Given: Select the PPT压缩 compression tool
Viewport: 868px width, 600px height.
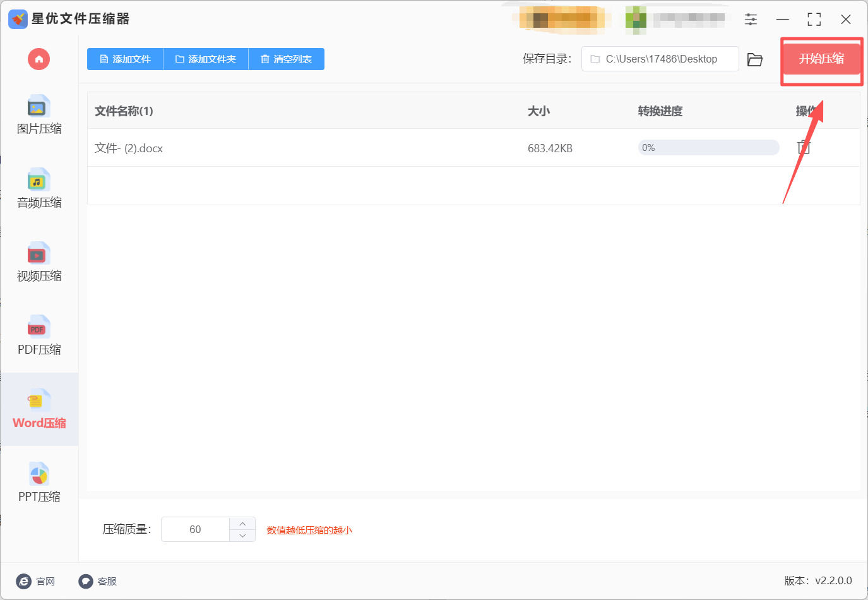Looking at the screenshot, I should [38, 483].
